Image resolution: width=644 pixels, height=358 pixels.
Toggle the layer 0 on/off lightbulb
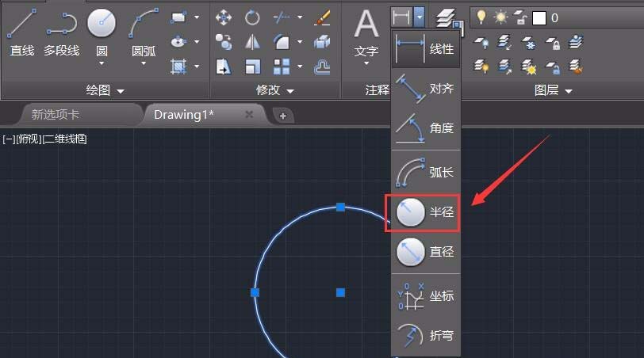481,17
